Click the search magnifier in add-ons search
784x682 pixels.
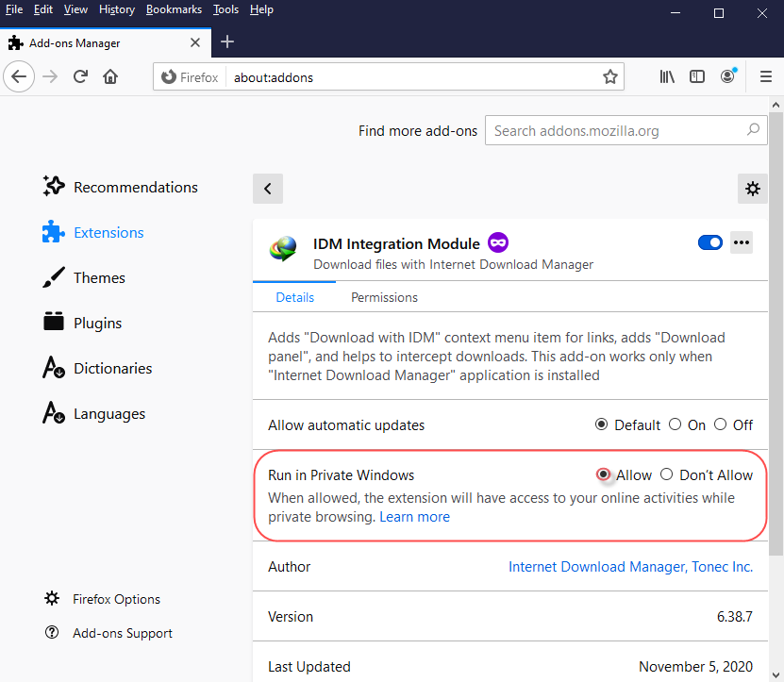(753, 130)
